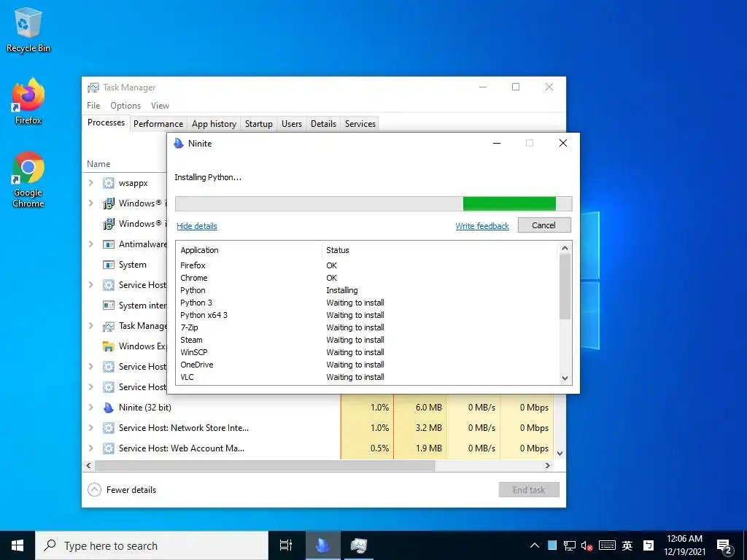
Task: Open the Options menu in Task Manager
Action: pyautogui.click(x=125, y=106)
